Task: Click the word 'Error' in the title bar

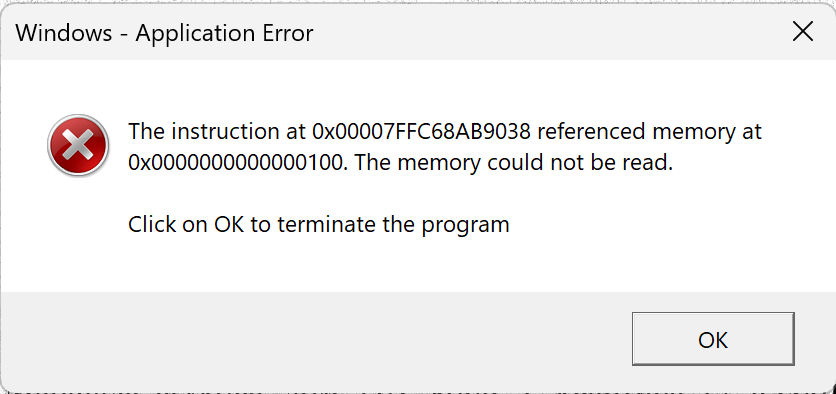Action: [290, 34]
